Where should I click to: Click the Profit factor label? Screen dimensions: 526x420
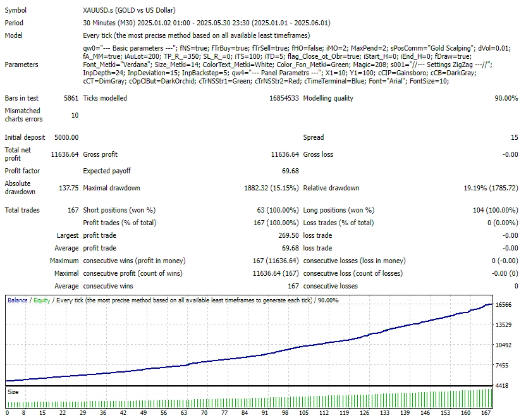click(x=20, y=171)
